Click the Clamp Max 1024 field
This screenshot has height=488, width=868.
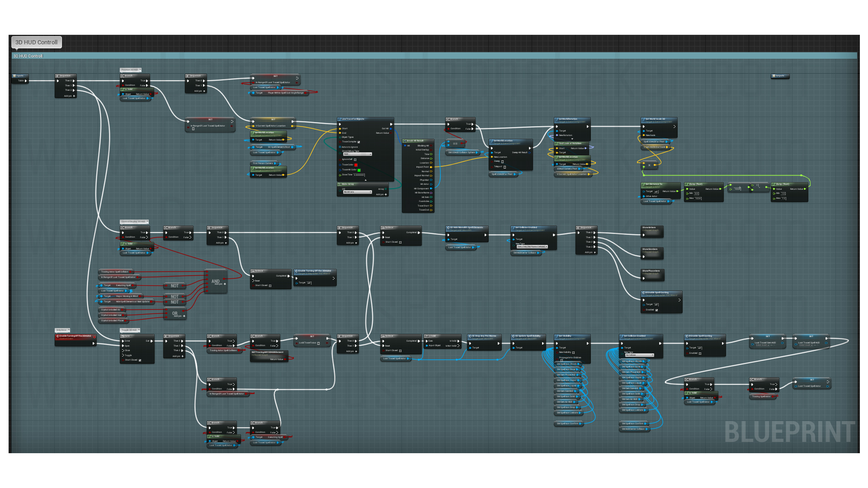point(698,198)
